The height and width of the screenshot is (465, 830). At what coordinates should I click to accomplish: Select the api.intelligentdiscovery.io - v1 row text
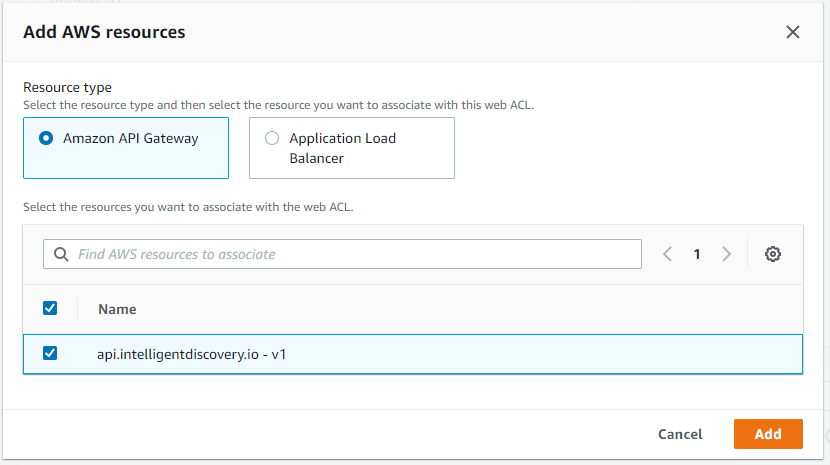[x=192, y=354]
